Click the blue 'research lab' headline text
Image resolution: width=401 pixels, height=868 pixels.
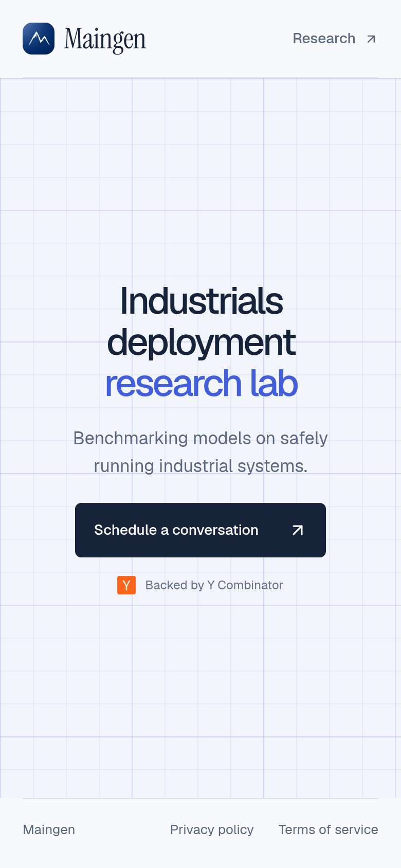[201, 384]
